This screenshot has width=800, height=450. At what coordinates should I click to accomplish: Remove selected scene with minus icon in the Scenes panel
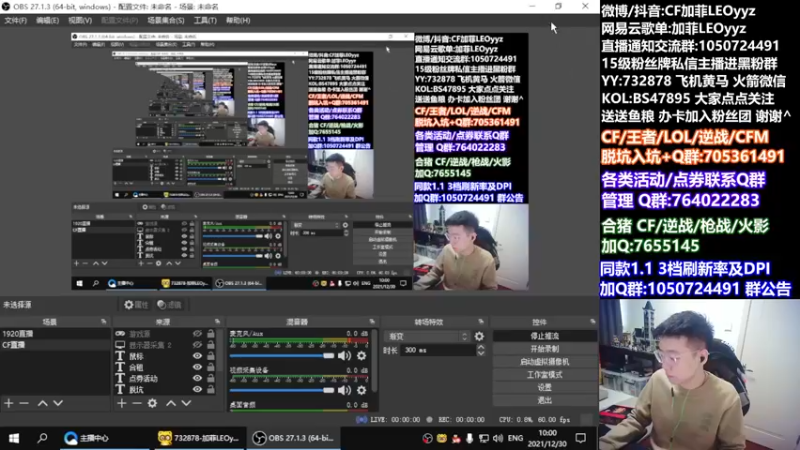24,403
